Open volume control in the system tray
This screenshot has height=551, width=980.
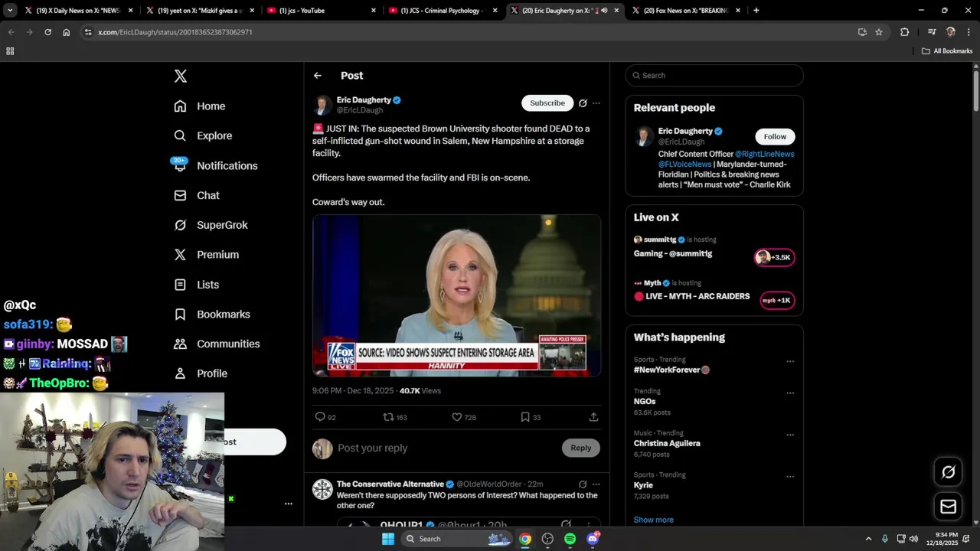coord(913,539)
